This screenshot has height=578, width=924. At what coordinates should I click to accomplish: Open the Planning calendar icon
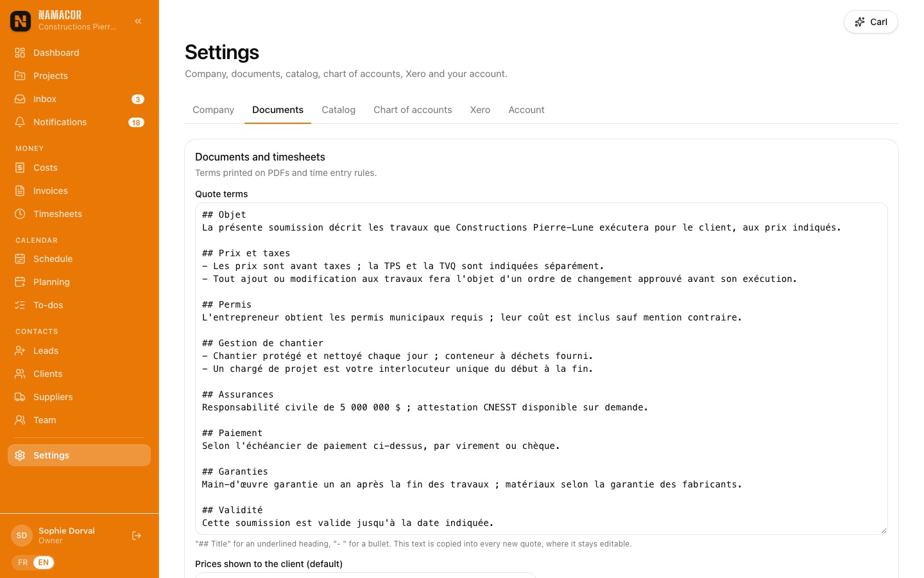(x=20, y=282)
